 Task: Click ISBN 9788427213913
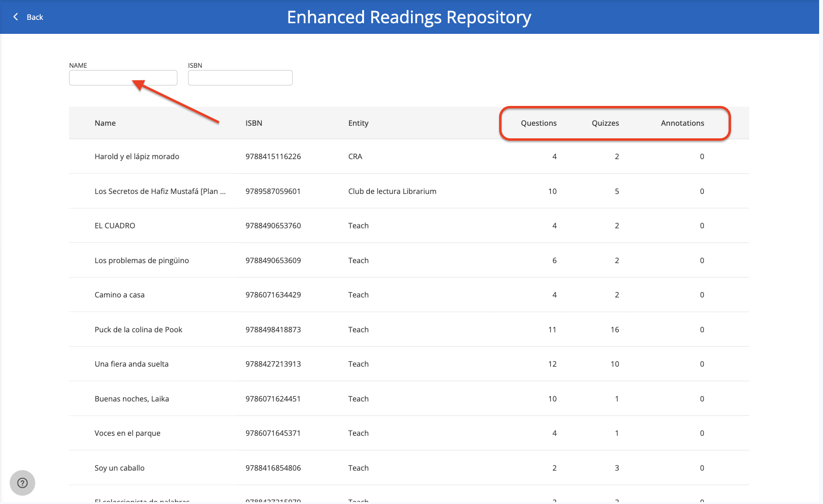tap(273, 364)
